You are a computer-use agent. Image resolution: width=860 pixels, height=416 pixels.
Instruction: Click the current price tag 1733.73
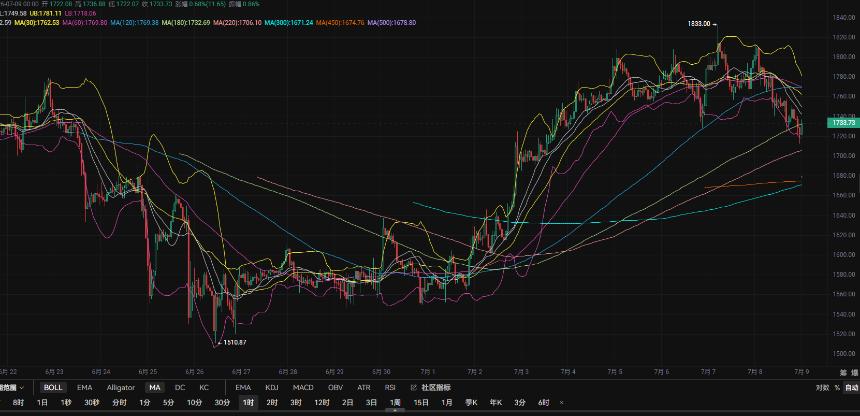tap(843, 123)
